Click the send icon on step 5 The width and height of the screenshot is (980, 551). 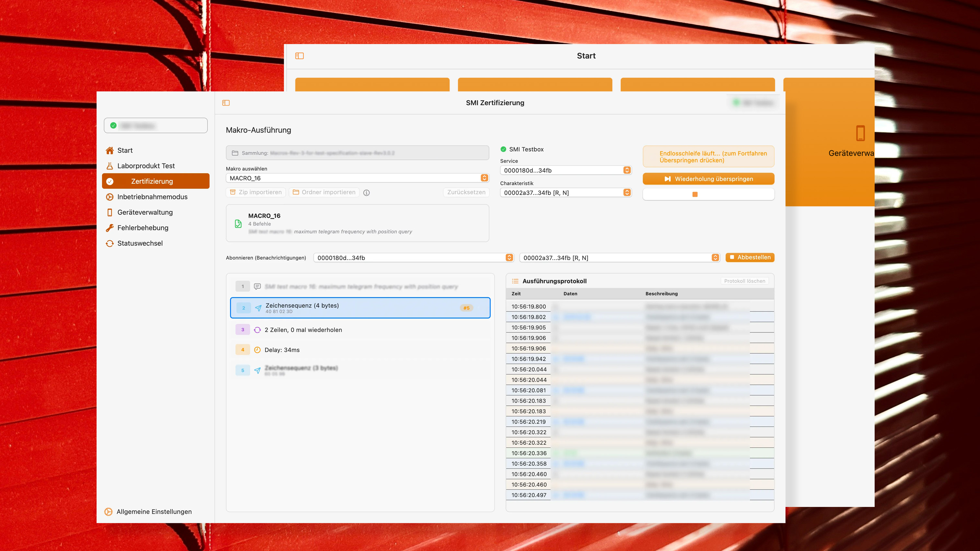[257, 370]
